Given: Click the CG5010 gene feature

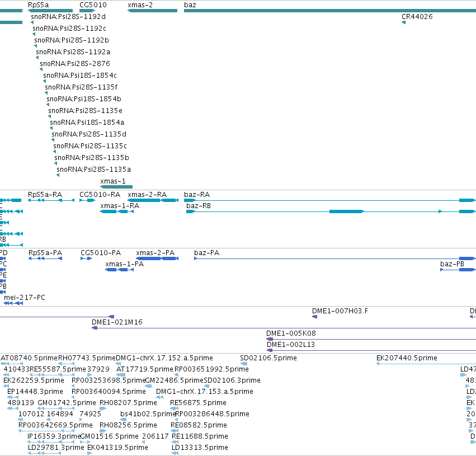Looking at the screenshot, I should point(87,11).
